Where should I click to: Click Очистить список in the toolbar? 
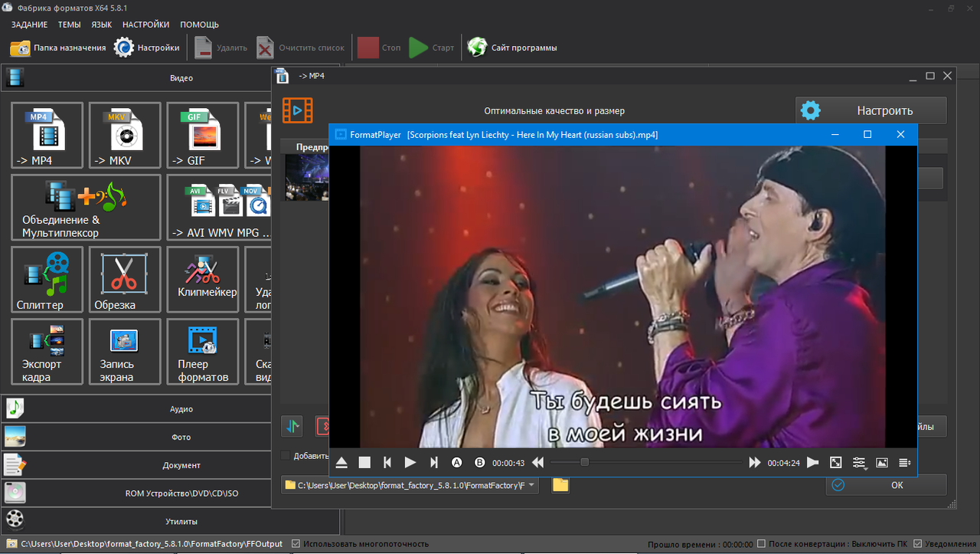pos(300,48)
